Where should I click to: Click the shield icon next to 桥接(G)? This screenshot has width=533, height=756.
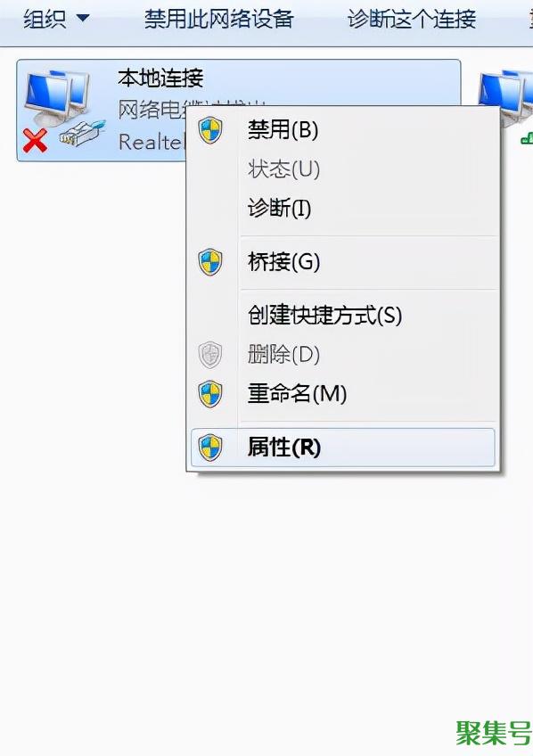pos(210,262)
